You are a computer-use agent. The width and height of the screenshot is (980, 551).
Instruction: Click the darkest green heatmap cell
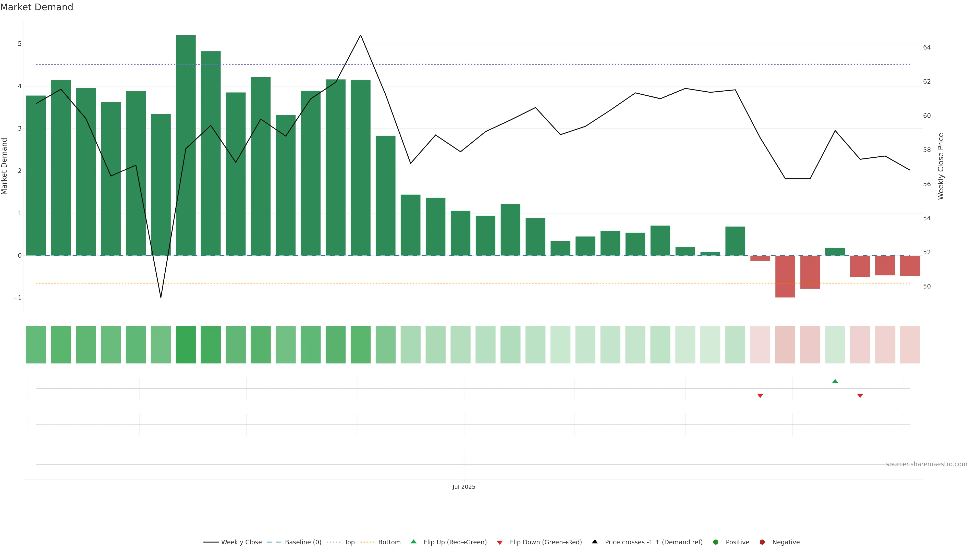click(x=186, y=345)
